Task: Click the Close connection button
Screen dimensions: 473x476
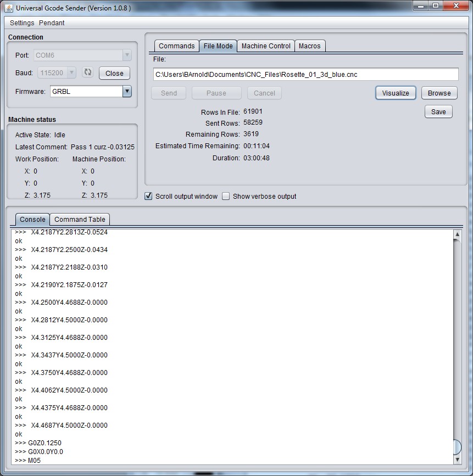Action: (x=114, y=73)
